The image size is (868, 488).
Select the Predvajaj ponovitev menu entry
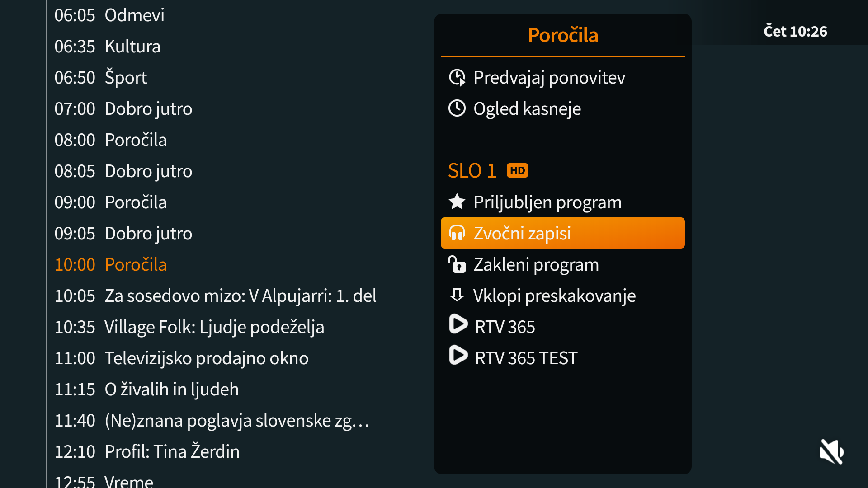click(549, 78)
